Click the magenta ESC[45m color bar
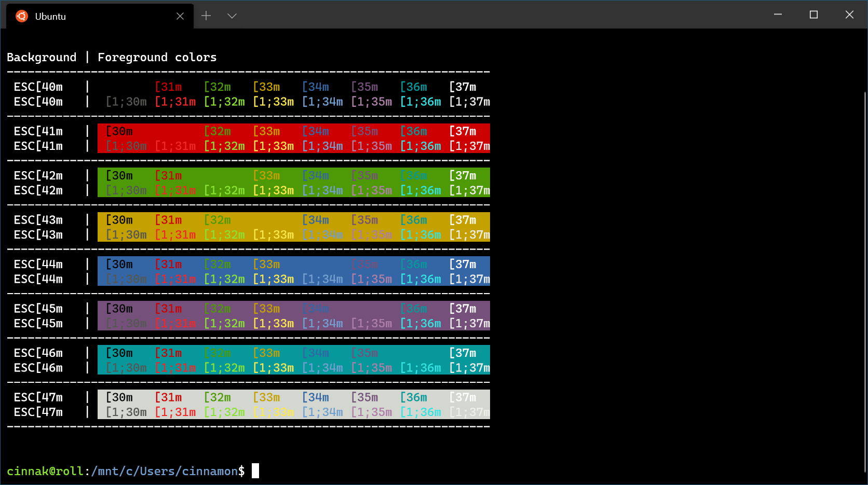 tap(293, 315)
